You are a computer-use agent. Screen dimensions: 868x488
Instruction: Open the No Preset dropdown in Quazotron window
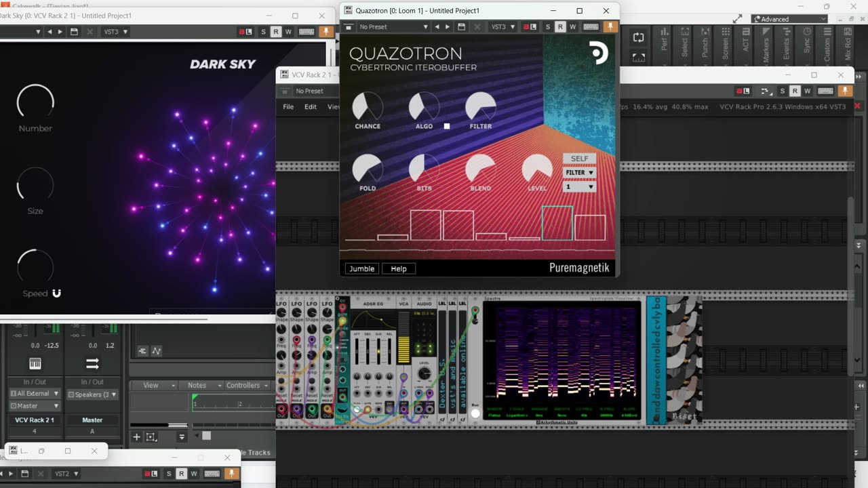click(x=393, y=27)
